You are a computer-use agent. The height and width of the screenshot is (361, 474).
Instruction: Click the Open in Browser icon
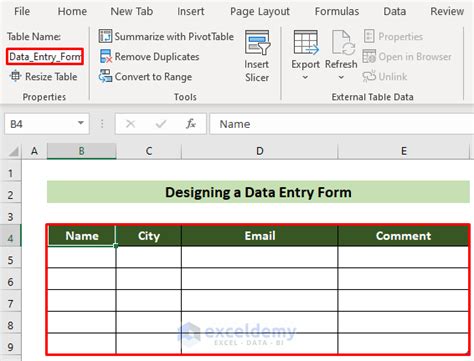click(x=369, y=56)
